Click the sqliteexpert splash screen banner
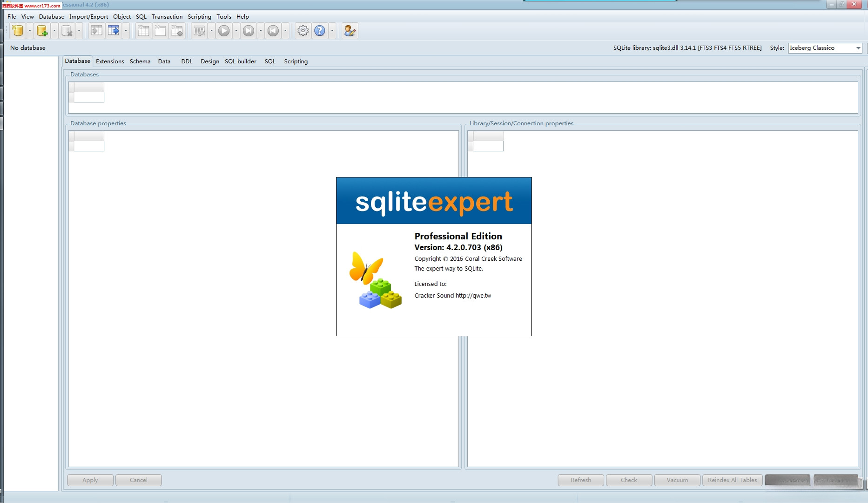868x503 pixels. click(434, 201)
